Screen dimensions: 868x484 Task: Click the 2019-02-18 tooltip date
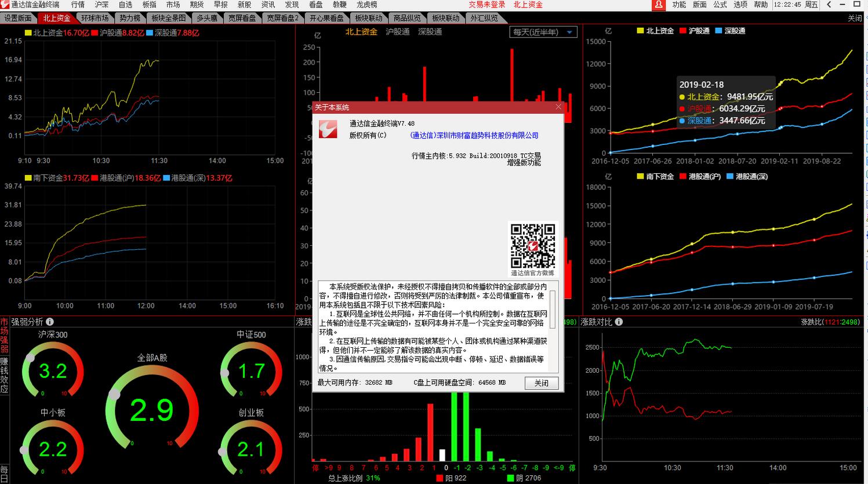click(702, 85)
